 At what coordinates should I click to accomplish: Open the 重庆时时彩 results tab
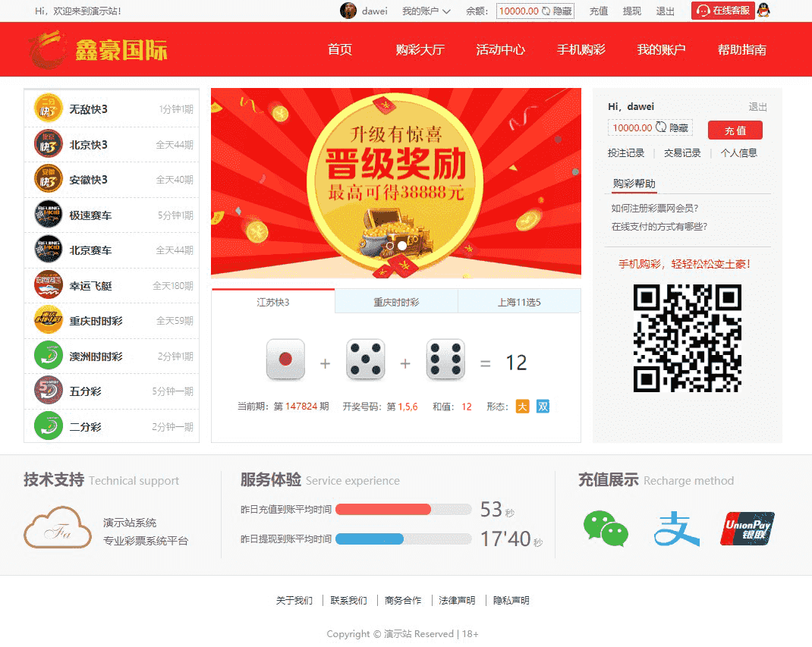coord(396,300)
